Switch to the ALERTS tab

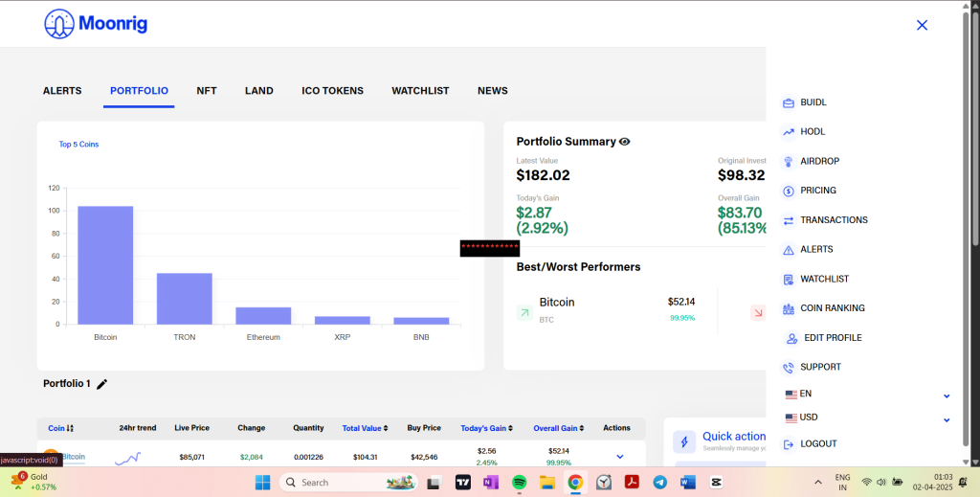coord(62,91)
